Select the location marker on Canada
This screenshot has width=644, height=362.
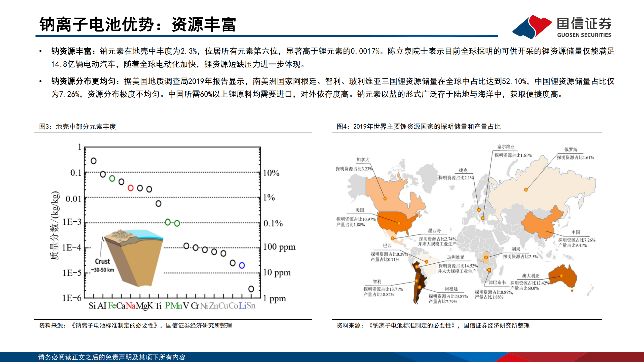(385, 198)
